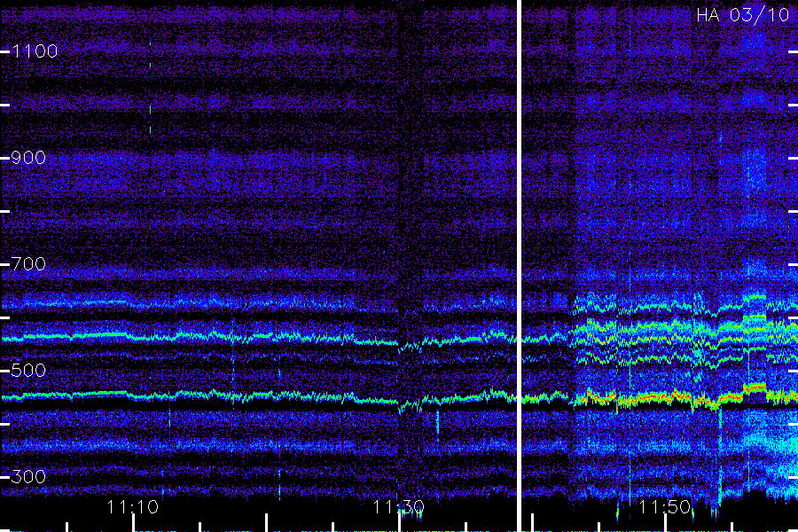Click the 1100 frequency axis label
798x532 pixels.
tap(35, 51)
